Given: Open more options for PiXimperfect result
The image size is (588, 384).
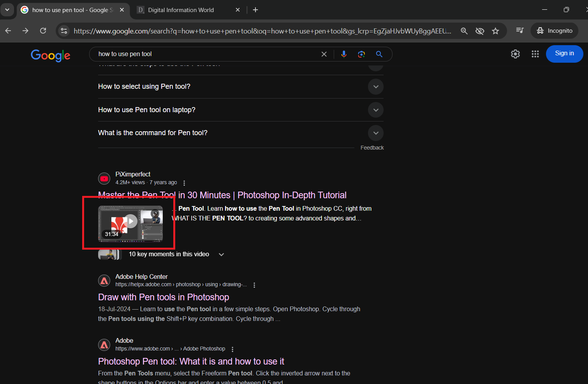Looking at the screenshot, I should tap(184, 183).
